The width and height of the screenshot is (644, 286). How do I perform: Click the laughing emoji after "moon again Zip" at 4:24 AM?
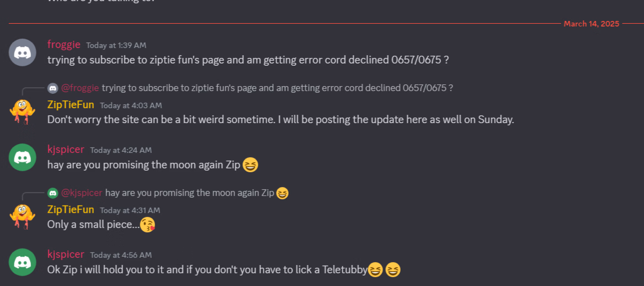click(x=251, y=165)
